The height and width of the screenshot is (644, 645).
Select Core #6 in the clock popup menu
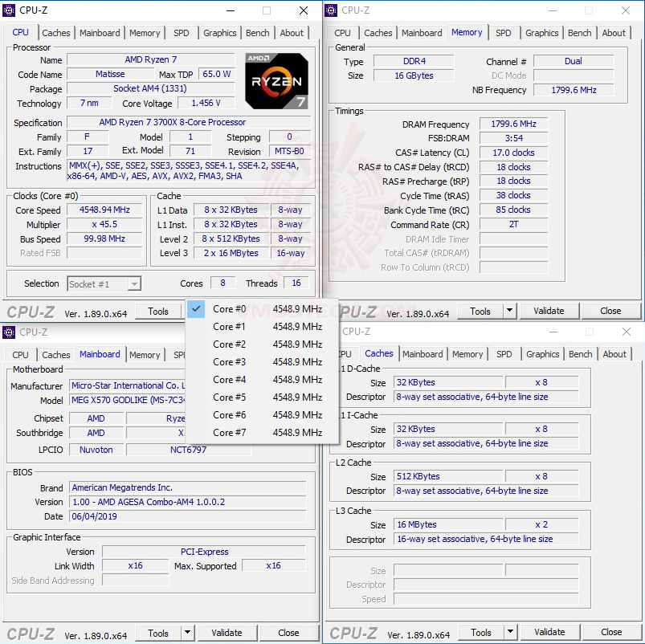point(262,415)
